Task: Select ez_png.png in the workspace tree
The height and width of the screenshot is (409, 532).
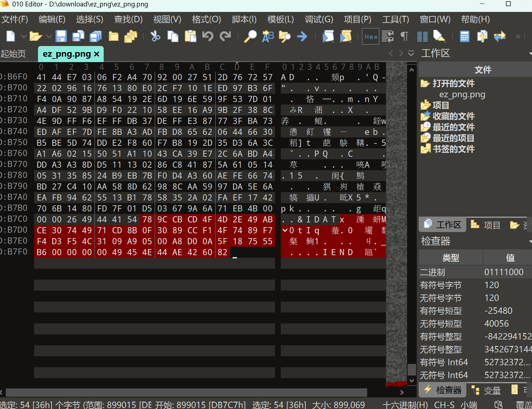Action: pyautogui.click(x=462, y=95)
